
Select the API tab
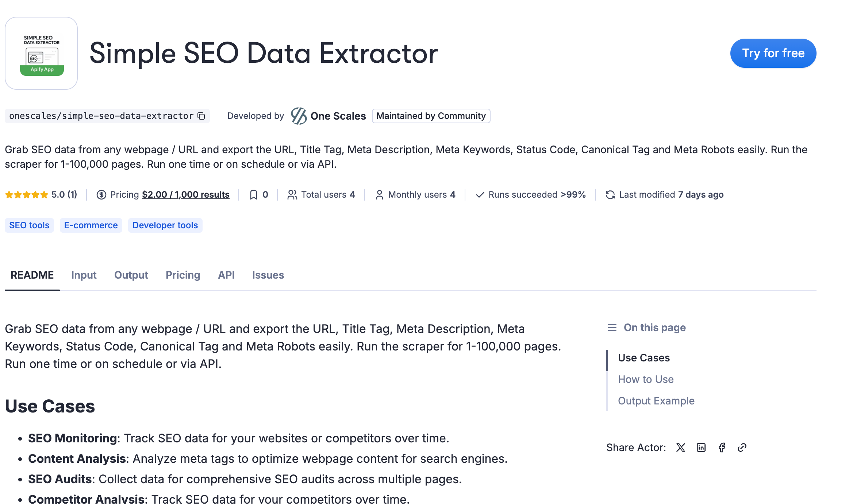pos(226,275)
